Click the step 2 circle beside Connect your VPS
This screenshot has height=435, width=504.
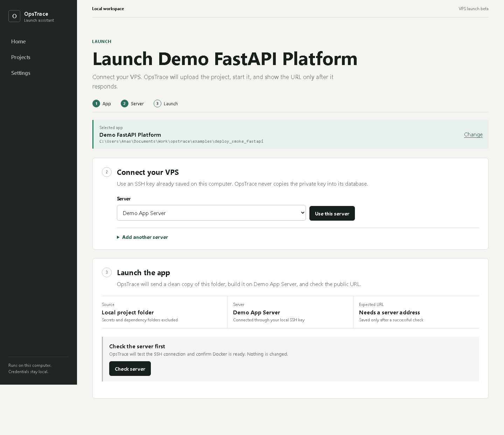pyautogui.click(x=107, y=172)
